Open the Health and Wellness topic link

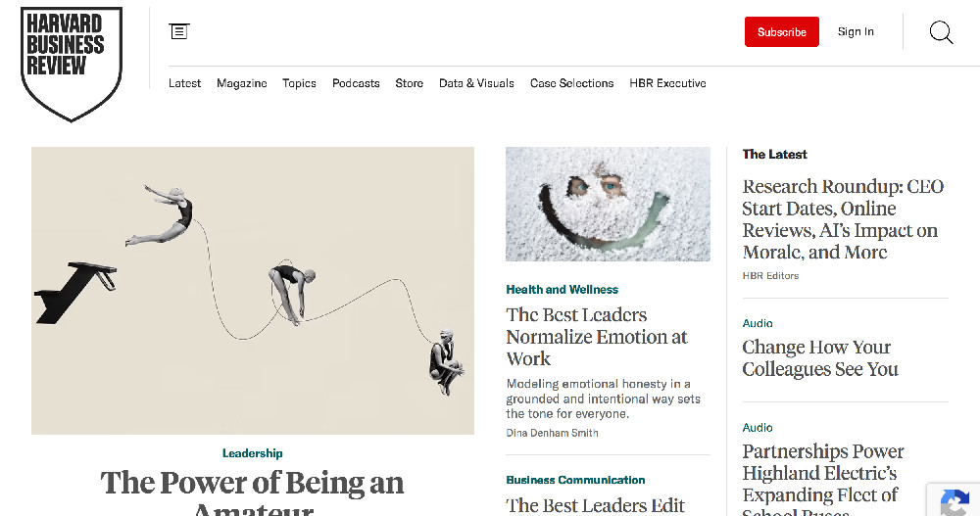pyautogui.click(x=562, y=289)
